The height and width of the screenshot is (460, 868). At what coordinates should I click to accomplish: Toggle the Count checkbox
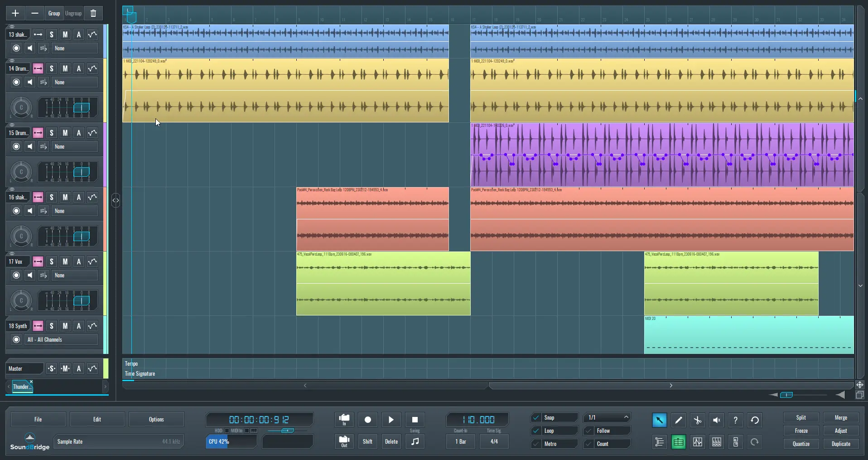pyautogui.click(x=588, y=444)
